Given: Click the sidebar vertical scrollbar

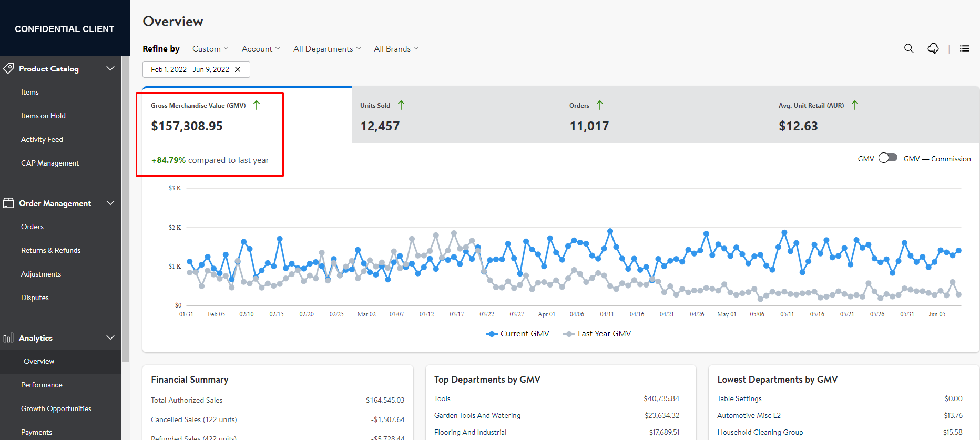Looking at the screenshot, I should pos(125,210).
